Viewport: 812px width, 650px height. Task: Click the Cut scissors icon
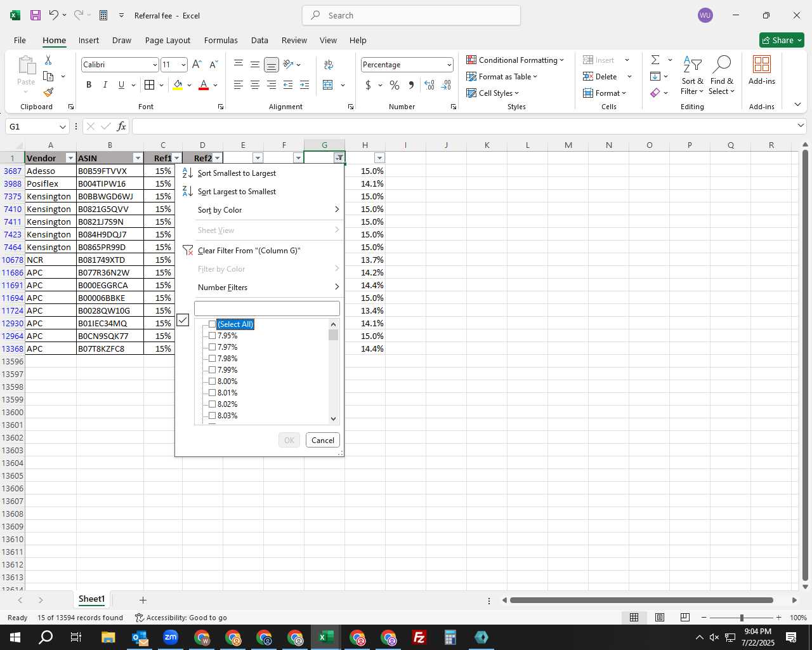tap(48, 60)
